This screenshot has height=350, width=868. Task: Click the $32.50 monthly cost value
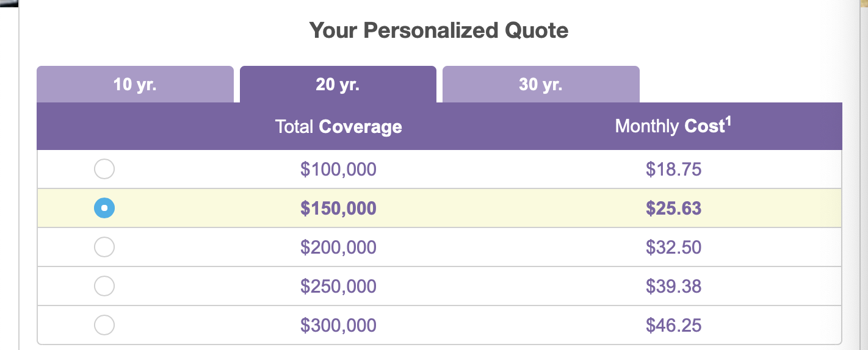[673, 247]
